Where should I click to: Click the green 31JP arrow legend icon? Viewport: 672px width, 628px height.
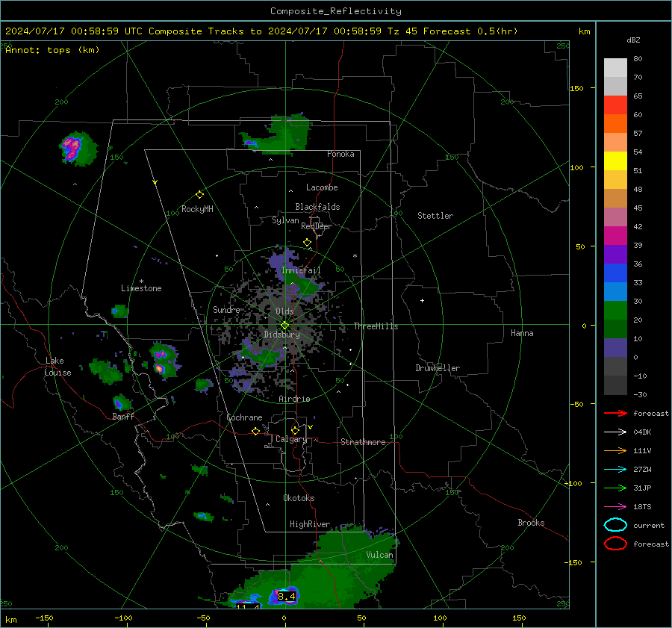[615, 488]
